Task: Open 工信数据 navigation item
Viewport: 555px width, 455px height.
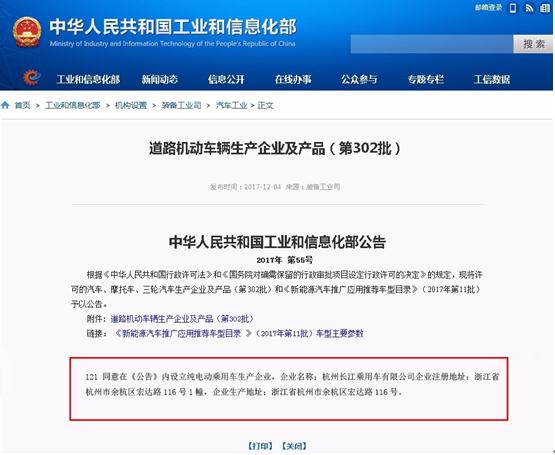Action: (492, 79)
